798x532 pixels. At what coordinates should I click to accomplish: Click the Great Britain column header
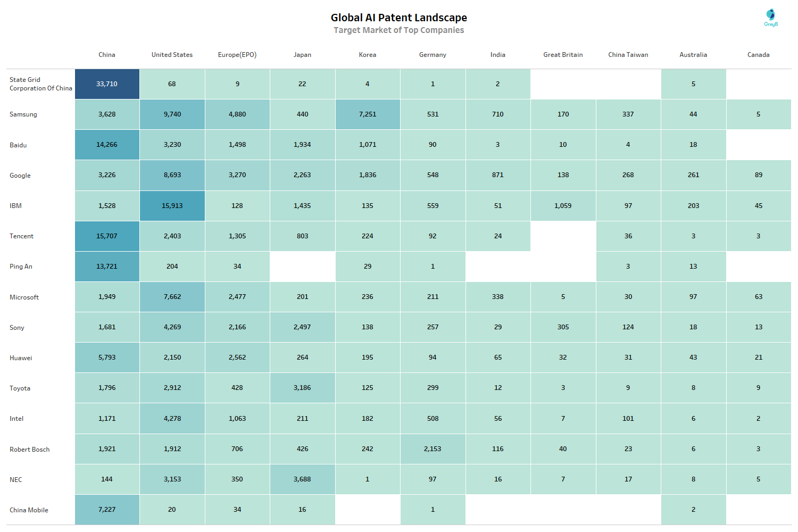pyautogui.click(x=563, y=55)
